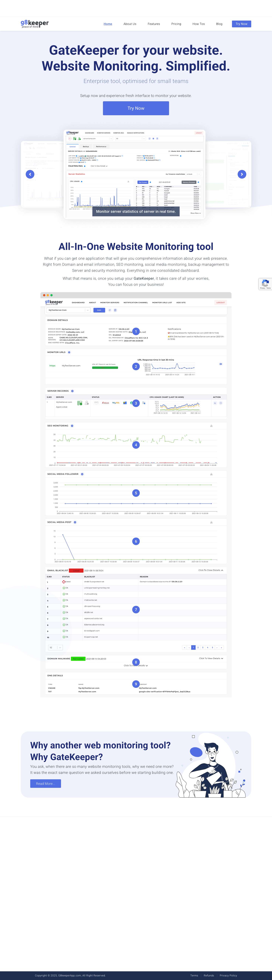Click the Try Now button in header

click(242, 24)
